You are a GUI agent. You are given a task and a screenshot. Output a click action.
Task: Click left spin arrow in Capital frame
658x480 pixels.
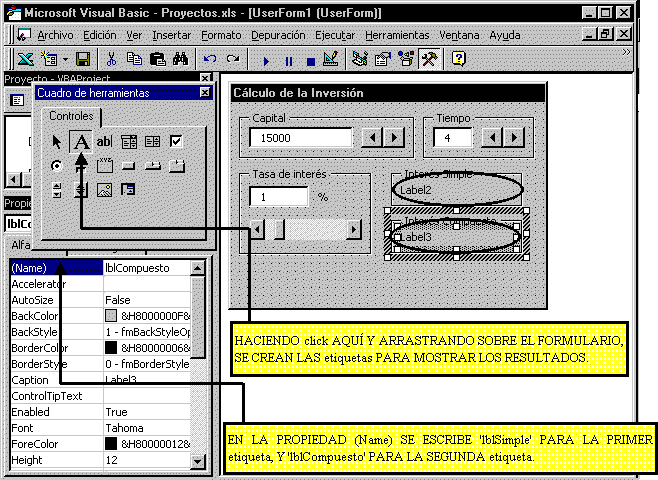click(x=372, y=137)
